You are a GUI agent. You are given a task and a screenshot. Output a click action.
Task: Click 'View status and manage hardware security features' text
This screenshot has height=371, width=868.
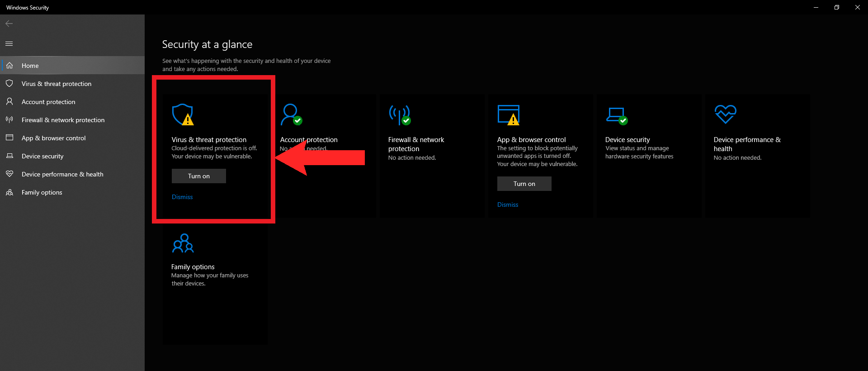tap(639, 152)
